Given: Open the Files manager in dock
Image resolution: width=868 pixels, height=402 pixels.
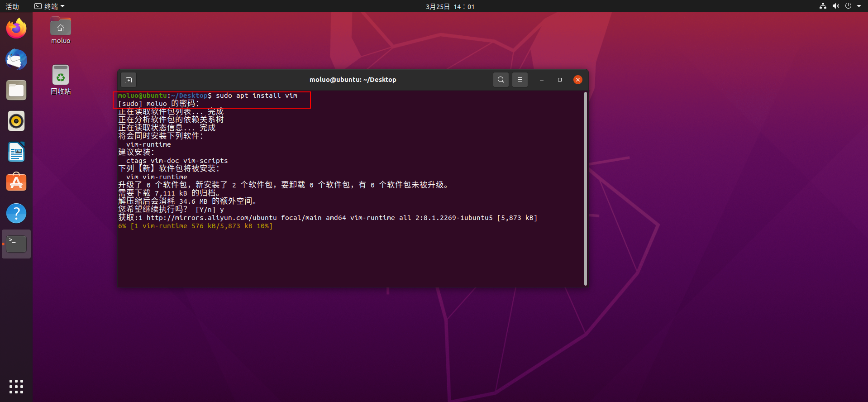Looking at the screenshot, I should coord(16,90).
